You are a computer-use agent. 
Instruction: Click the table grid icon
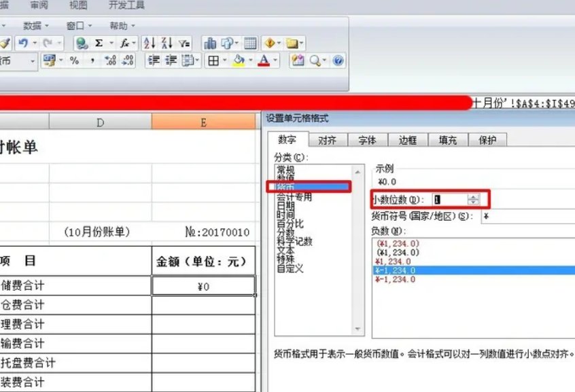[251, 43]
